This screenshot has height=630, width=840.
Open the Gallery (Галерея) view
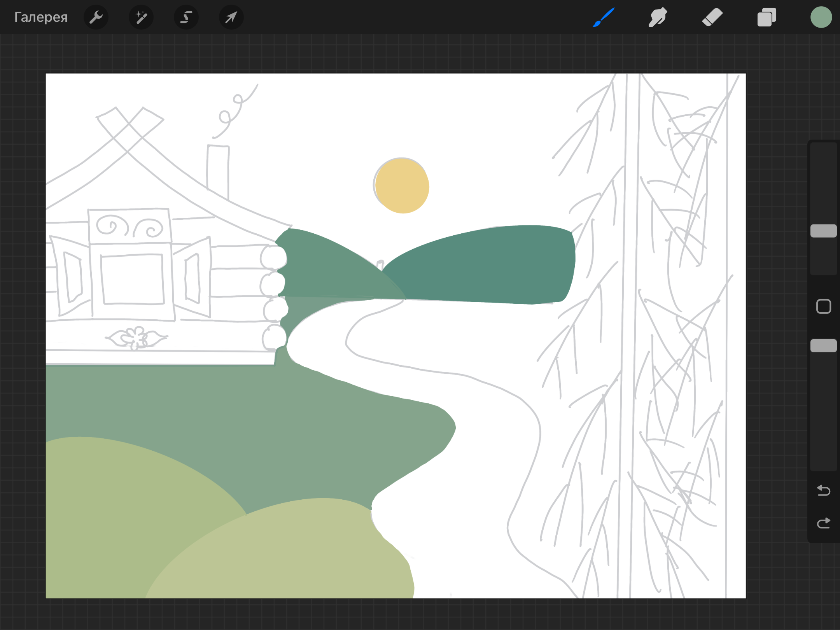41,17
